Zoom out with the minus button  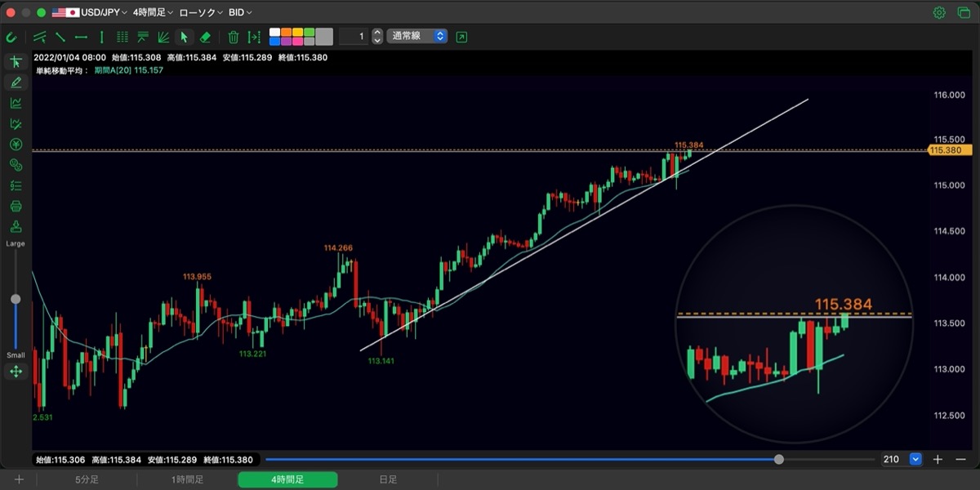[960, 459]
